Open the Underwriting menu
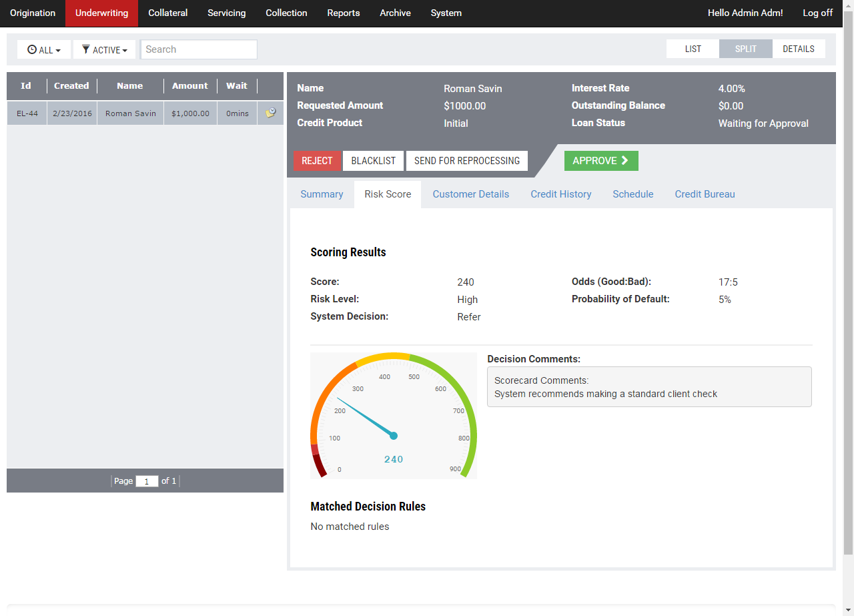 click(102, 13)
